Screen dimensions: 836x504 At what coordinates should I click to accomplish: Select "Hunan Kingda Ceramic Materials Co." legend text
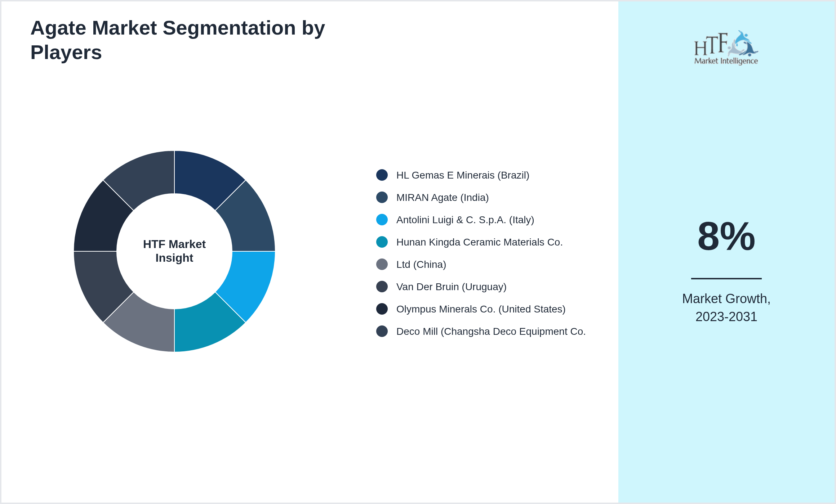(x=480, y=242)
